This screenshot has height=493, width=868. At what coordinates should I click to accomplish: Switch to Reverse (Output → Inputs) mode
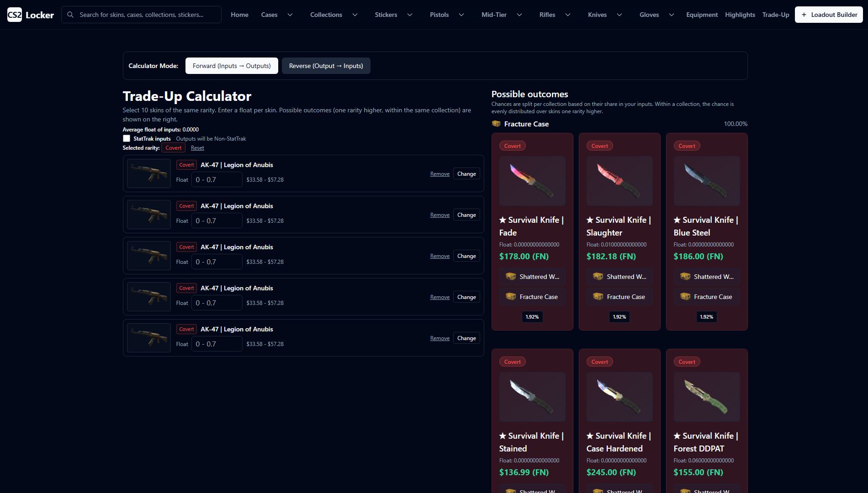(x=326, y=66)
